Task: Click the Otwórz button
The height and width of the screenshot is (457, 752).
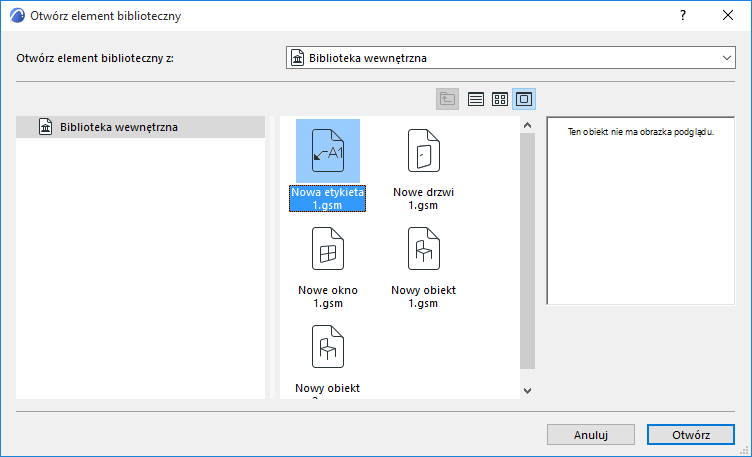Action: pos(691,435)
